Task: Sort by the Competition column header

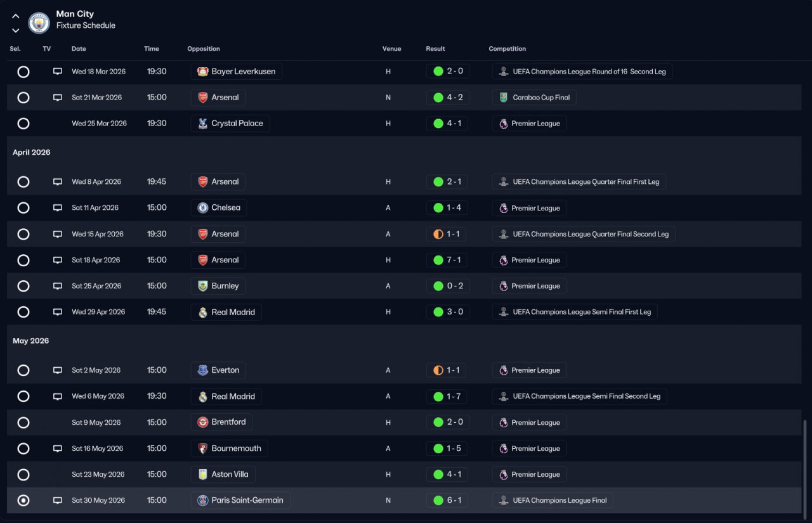Action: coord(507,49)
